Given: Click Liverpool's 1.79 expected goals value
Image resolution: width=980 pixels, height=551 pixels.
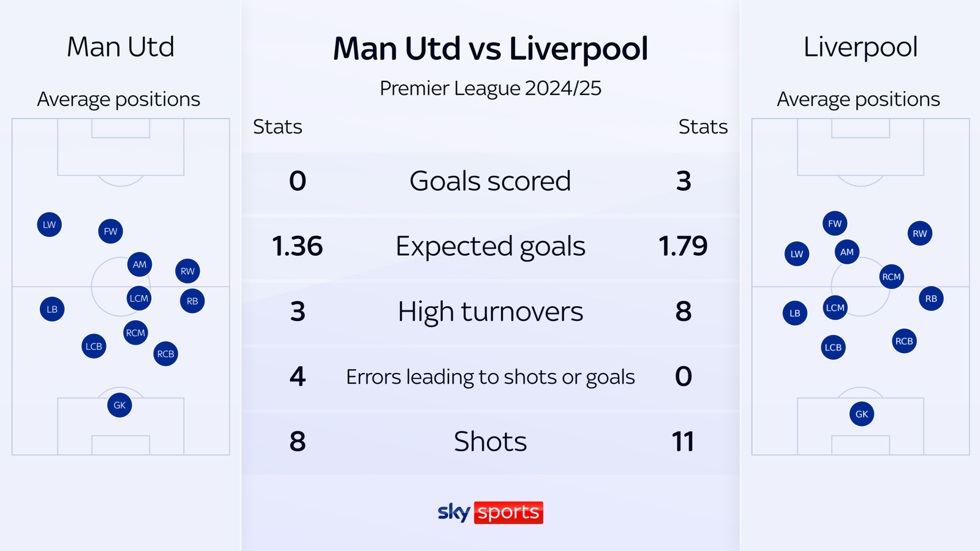Looking at the screenshot, I should tap(683, 246).
